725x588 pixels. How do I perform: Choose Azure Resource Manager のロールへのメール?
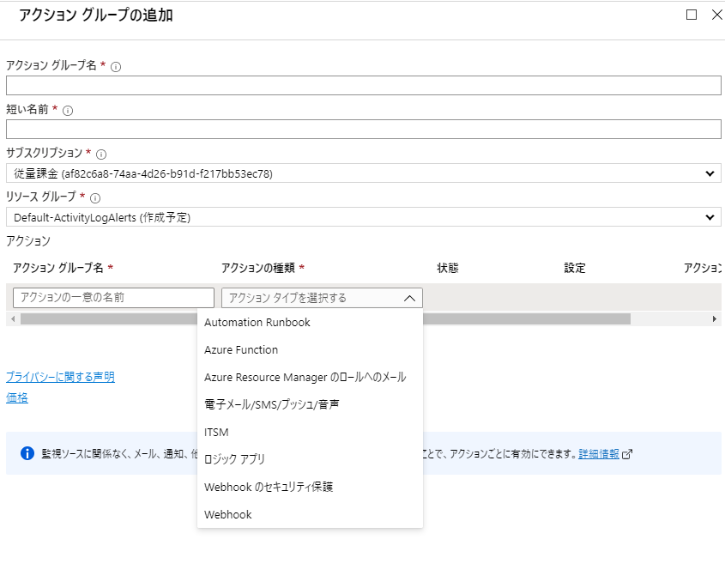pyautogui.click(x=310, y=377)
